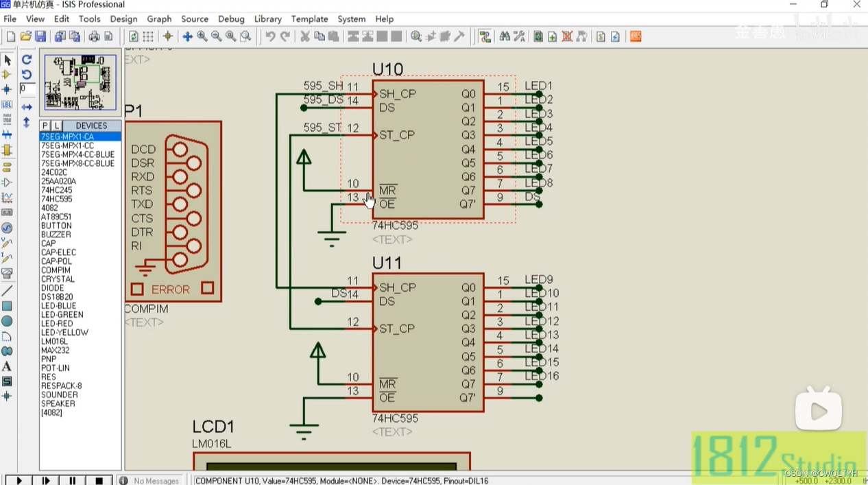The height and width of the screenshot is (485, 868).
Task: Step the simulation forward
Action: (46, 480)
